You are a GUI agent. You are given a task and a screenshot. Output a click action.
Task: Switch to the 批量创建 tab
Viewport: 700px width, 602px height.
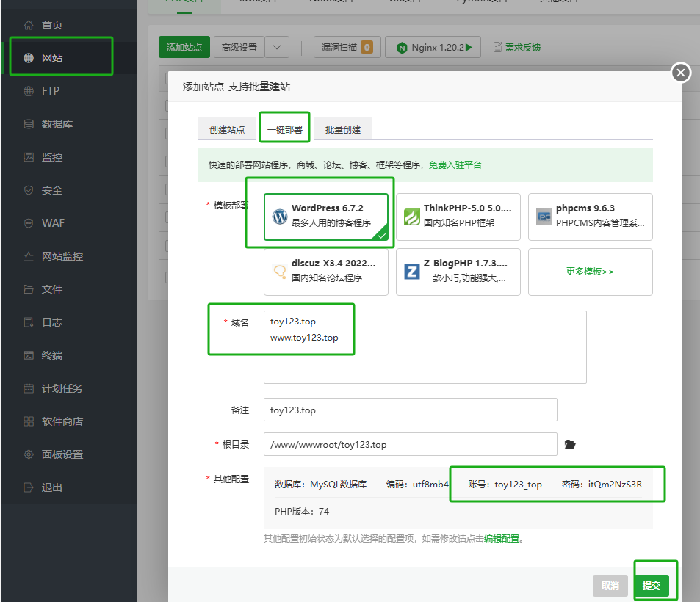[x=343, y=129]
